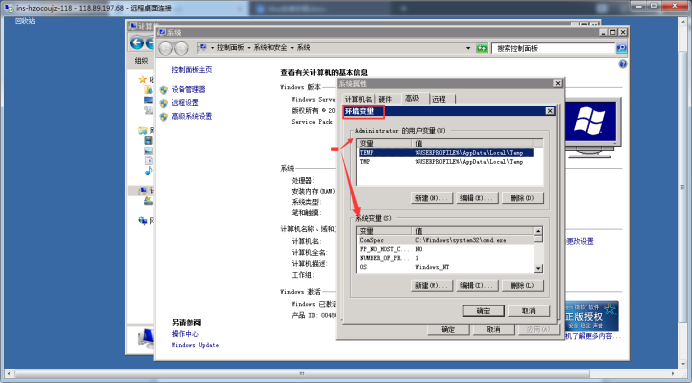Viewport: 692px width, 383px height.
Task: Refresh the 系统 control panel address bar
Action: tap(482, 48)
